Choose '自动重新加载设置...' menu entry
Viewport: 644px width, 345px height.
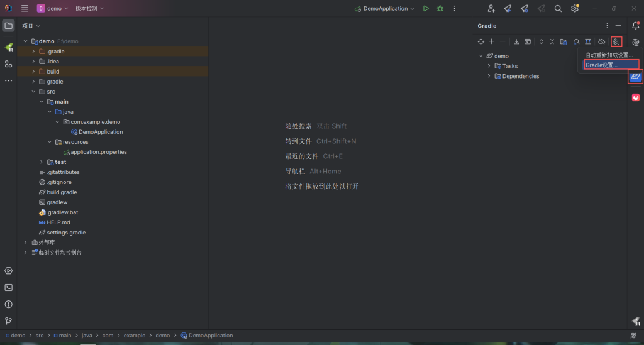(608, 55)
